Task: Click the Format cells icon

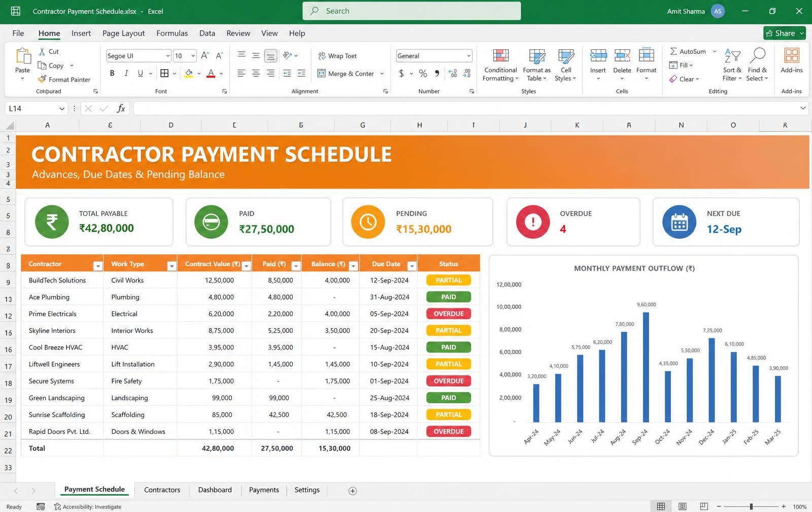Action: 646,55
